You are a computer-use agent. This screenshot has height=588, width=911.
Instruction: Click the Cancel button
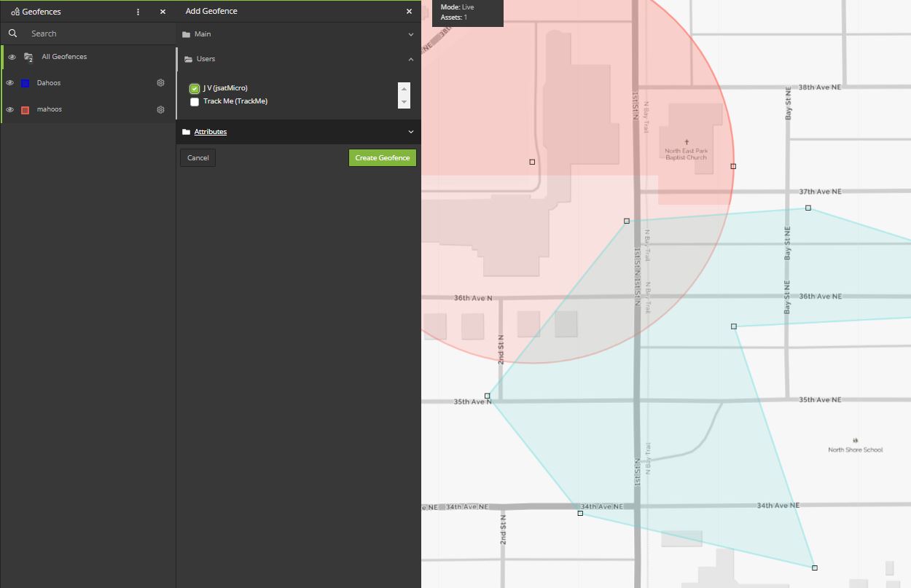click(x=197, y=157)
